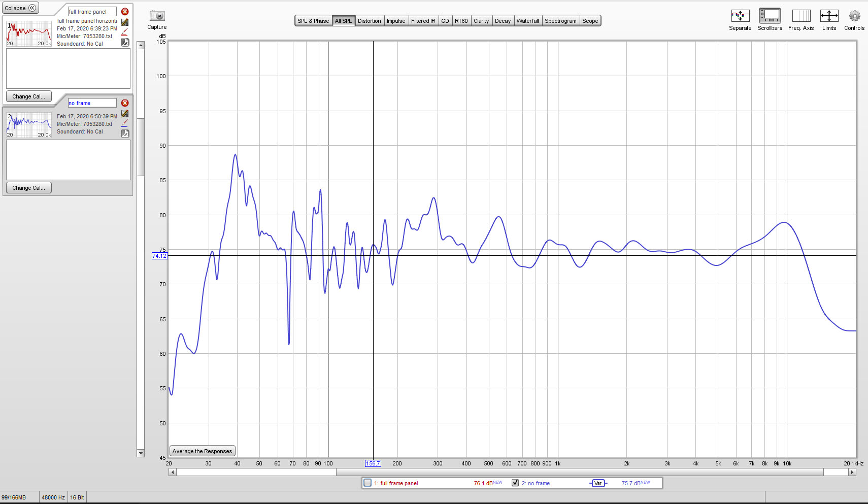Click the 99/166MB memory indicator

14,497
